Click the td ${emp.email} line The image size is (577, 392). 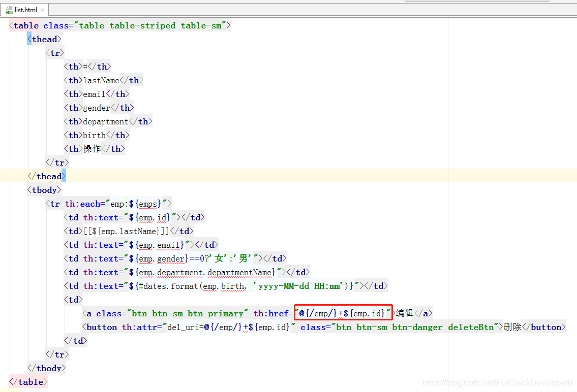click(x=141, y=245)
